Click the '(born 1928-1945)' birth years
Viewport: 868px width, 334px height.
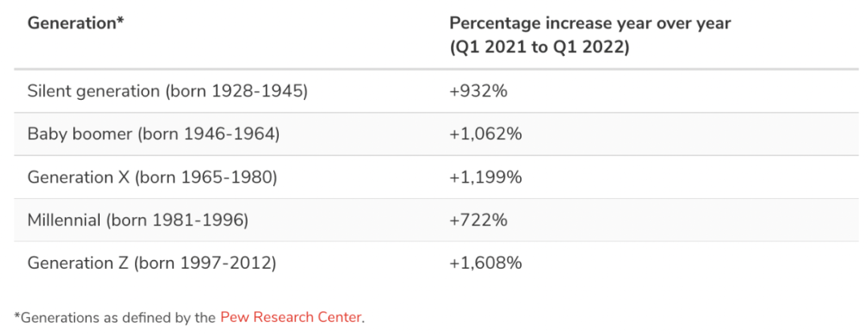[x=236, y=91]
